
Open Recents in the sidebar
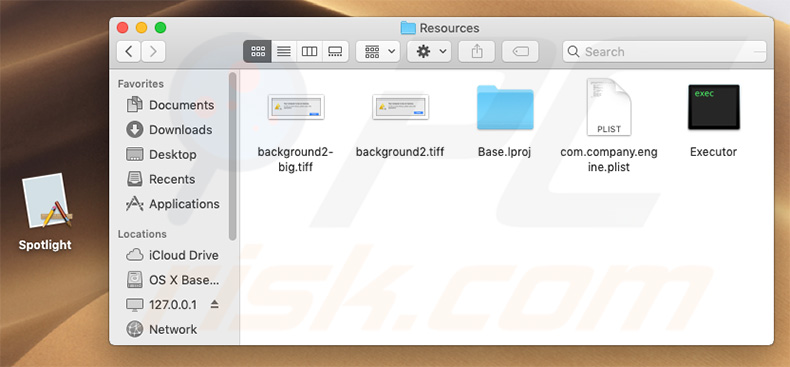161,179
